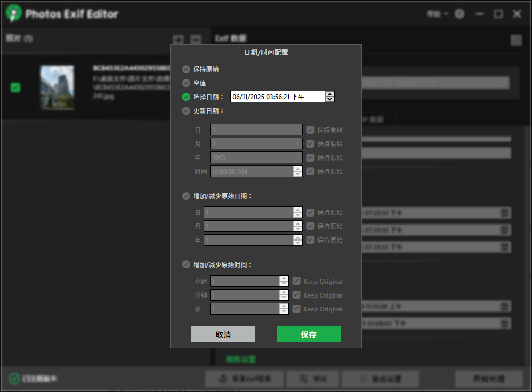
Task: Click the remove photo minus icon
Action: [196, 39]
